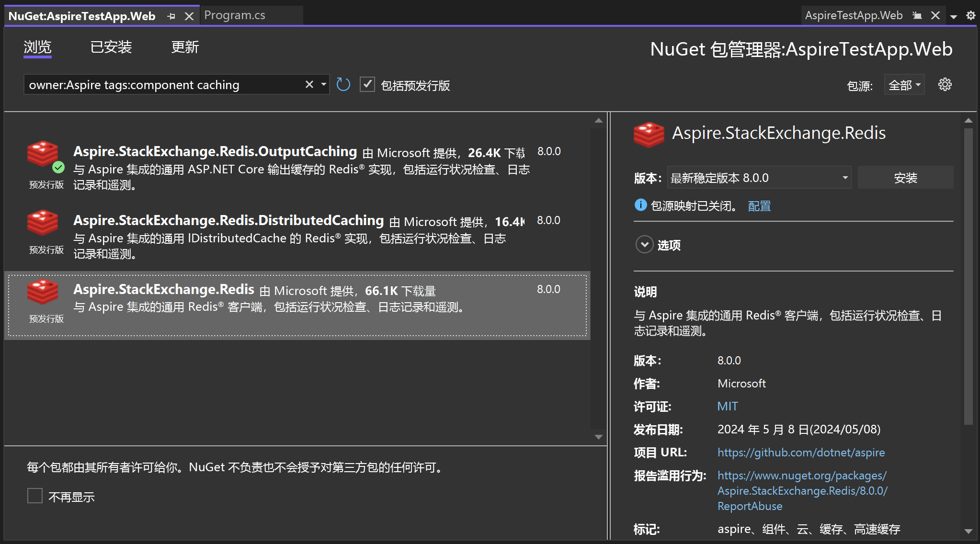Click the details pane vertical scrollbar thumb
980x544 pixels.
coord(968,276)
